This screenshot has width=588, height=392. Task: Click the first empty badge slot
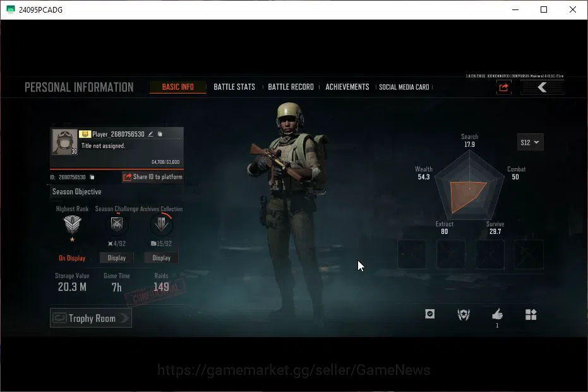pos(412,254)
